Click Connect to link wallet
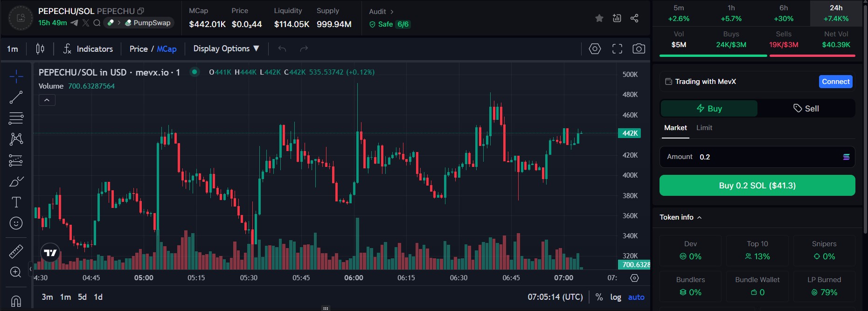The width and height of the screenshot is (868, 311). pos(835,82)
